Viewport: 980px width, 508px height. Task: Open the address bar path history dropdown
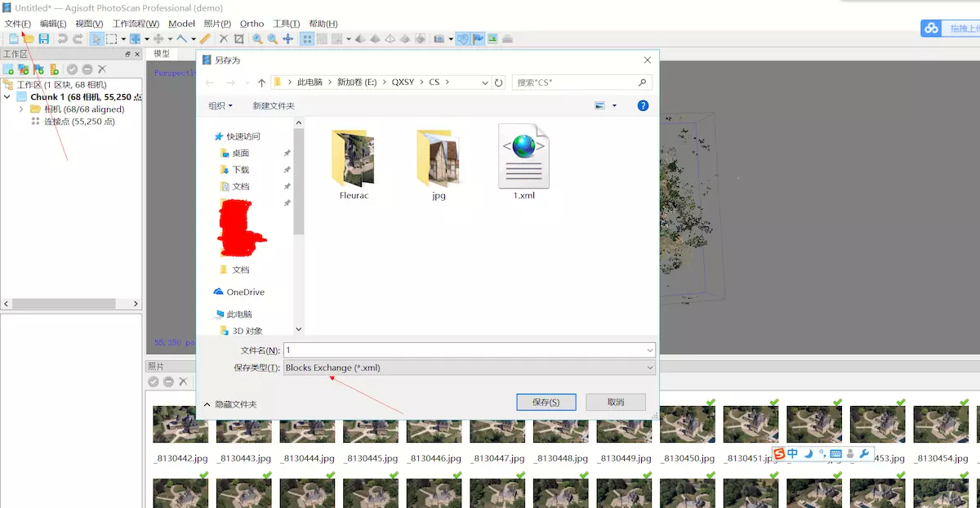tap(486, 82)
